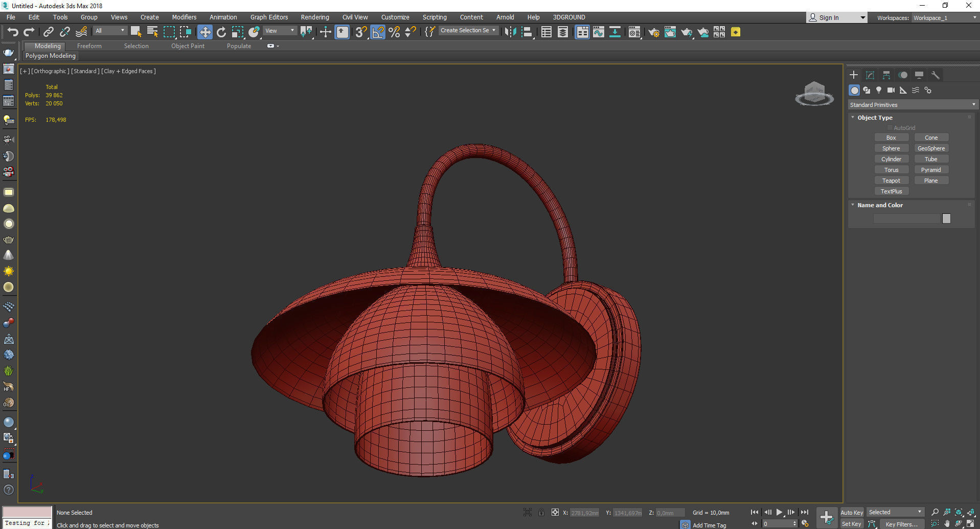Screen dimensions: 980x529
Task: Create a Teapot primitive
Action: click(891, 181)
